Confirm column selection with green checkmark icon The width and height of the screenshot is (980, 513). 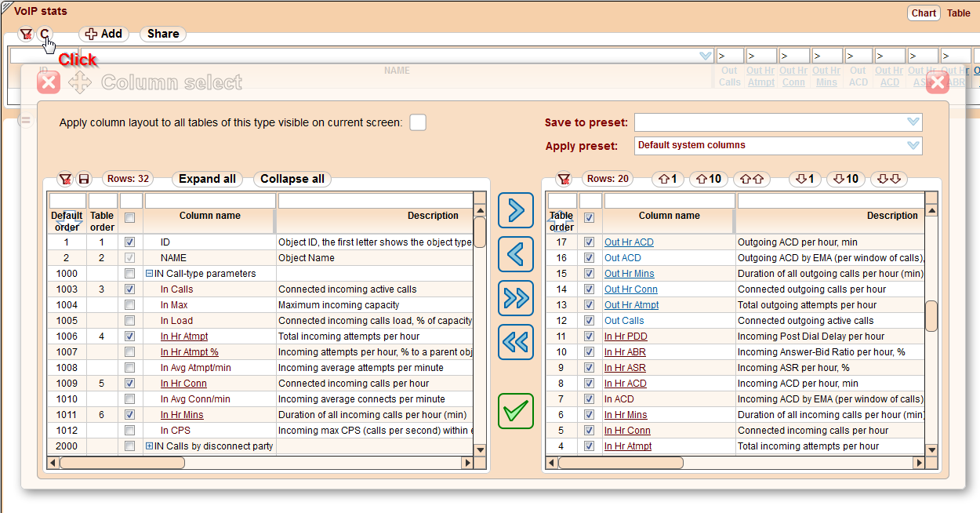[515, 411]
